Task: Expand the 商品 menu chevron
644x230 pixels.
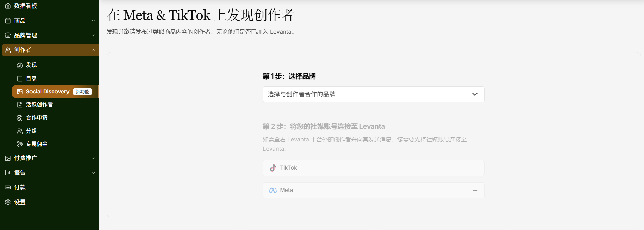Action: [94, 21]
